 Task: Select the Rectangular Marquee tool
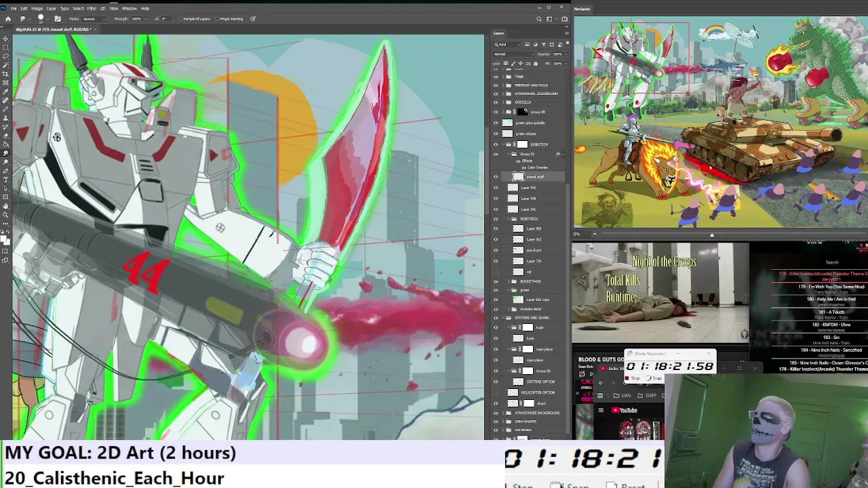tap(5, 47)
